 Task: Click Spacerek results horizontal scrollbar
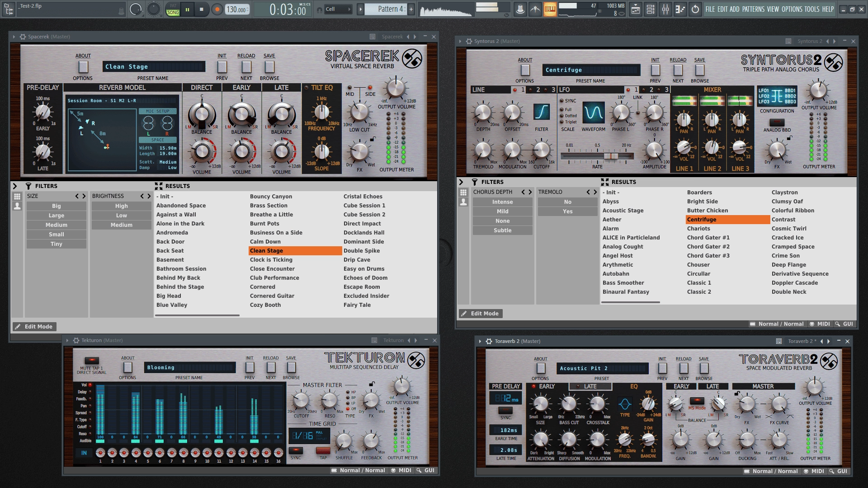(x=198, y=315)
